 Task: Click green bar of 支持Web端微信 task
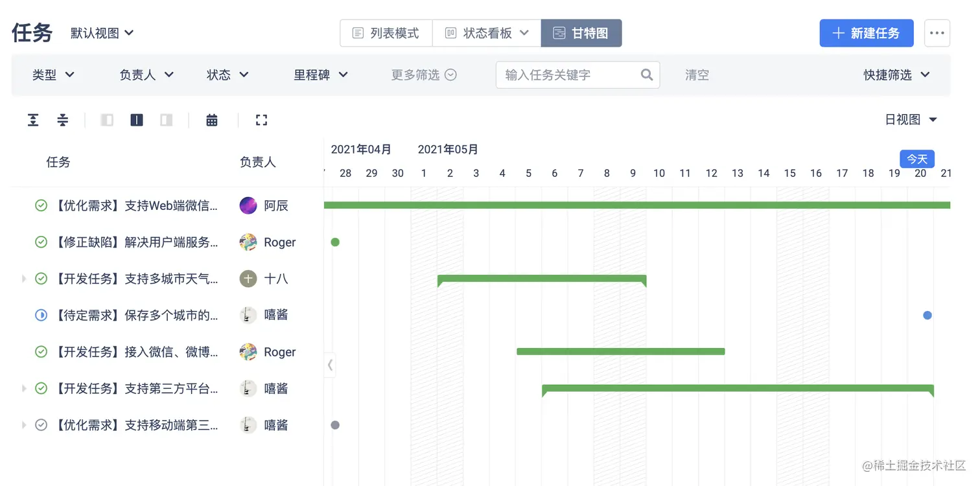pos(637,205)
